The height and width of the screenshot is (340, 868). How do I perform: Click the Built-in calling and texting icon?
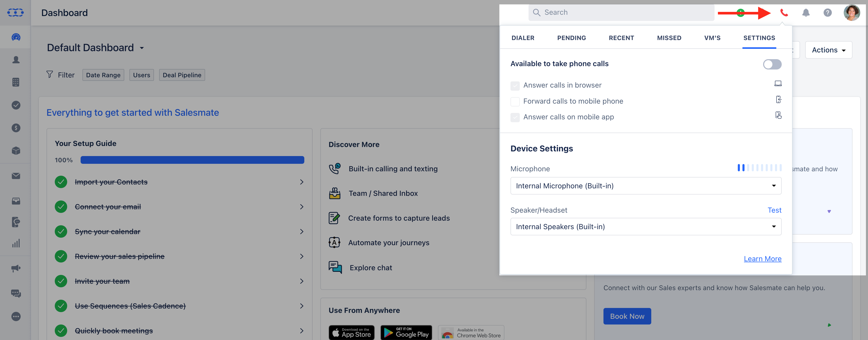[x=335, y=168]
